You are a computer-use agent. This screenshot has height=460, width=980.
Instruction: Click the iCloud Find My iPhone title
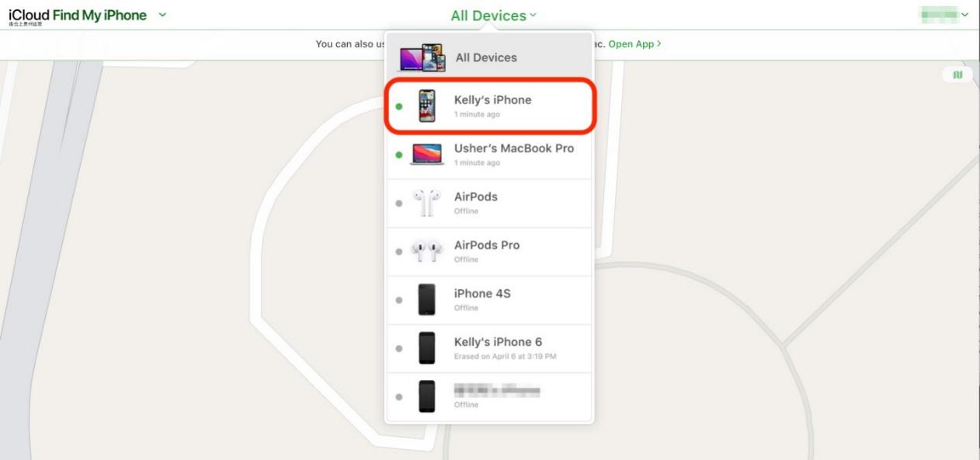(78, 15)
